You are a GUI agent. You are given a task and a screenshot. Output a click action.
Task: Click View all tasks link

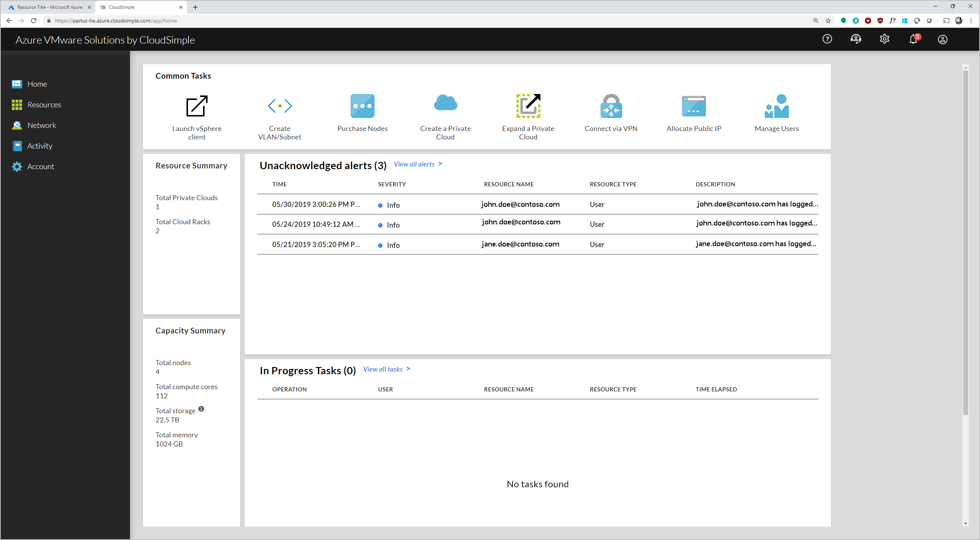389,369
